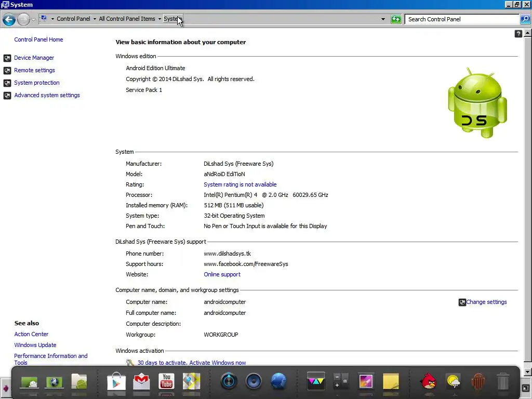The height and width of the screenshot is (399, 532).
Task: Open the brown Android robot dock icon
Action: (x=478, y=381)
